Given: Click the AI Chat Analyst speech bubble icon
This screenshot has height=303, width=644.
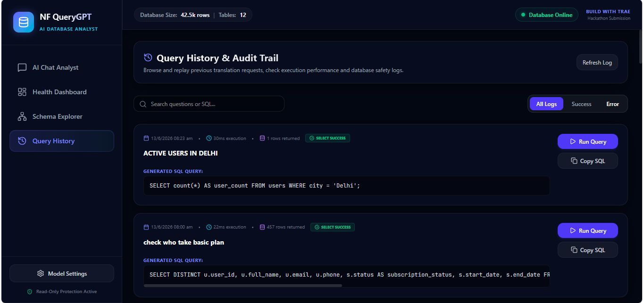Looking at the screenshot, I should pos(22,67).
